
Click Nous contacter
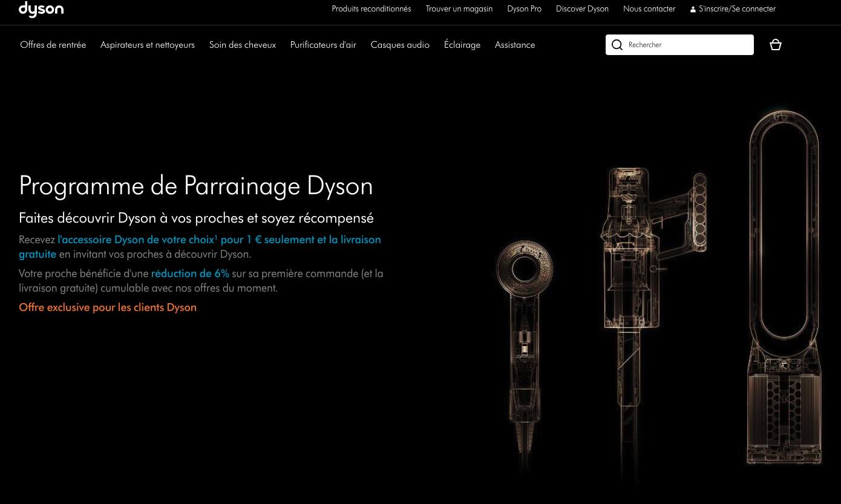tap(649, 9)
